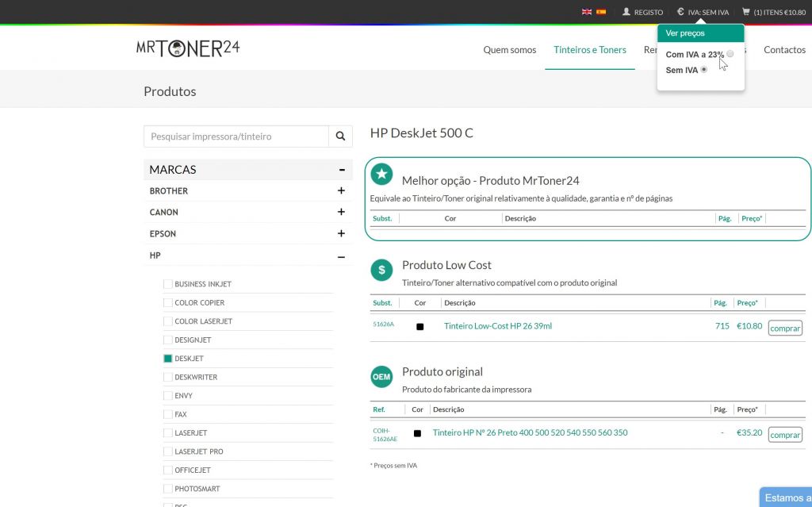Open the shopping cart icon in top bar

click(745, 12)
